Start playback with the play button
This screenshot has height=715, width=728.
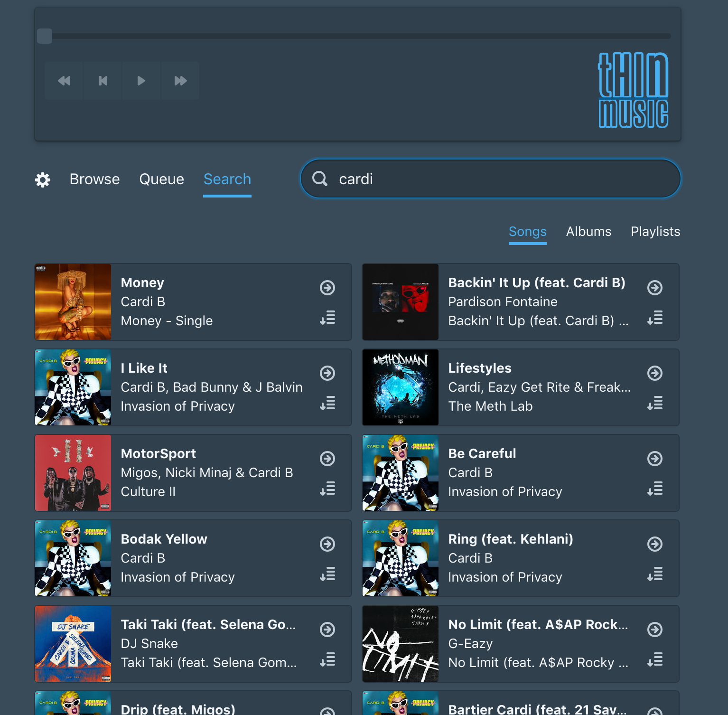coord(141,81)
